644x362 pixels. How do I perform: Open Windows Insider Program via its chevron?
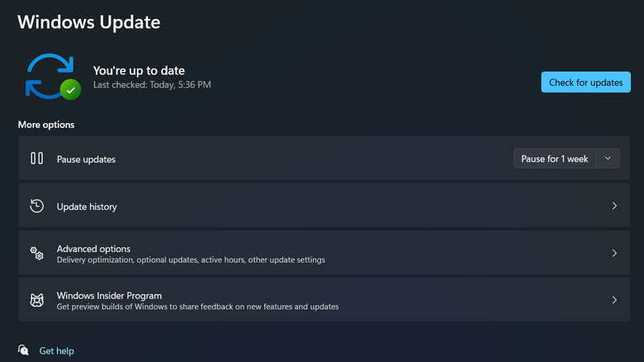click(614, 300)
